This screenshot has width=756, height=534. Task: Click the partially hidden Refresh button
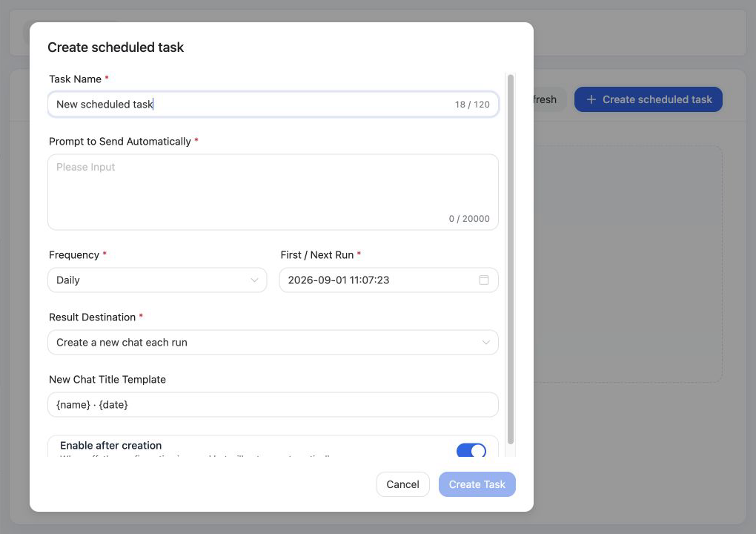[549, 99]
